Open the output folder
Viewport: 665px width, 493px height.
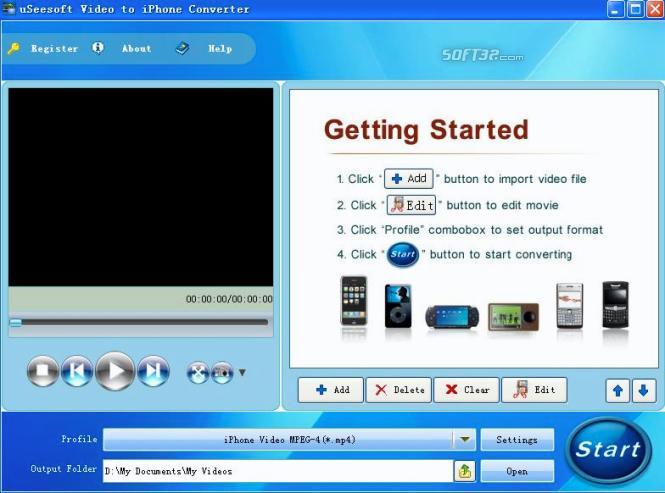point(517,471)
